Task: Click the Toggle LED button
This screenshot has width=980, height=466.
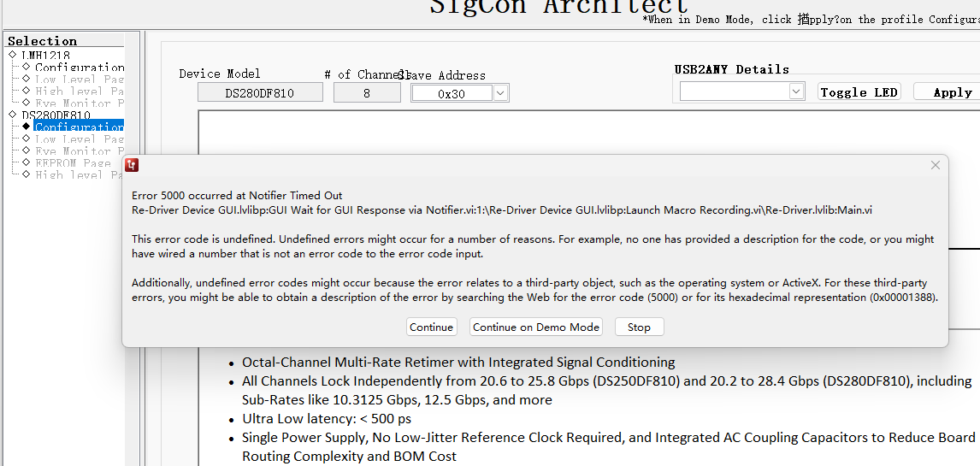Action: point(859,91)
